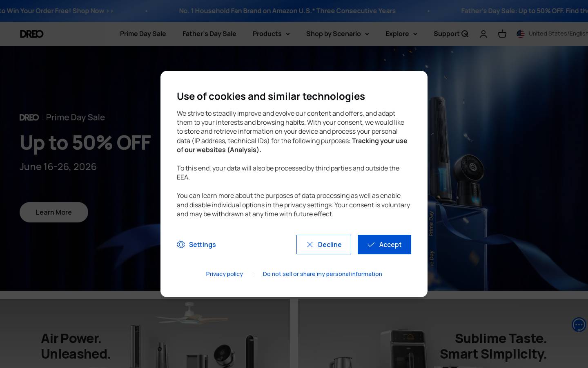Screen dimensions: 588x368
Task: Open the Sublime Taste. Smart Simplicity. tile
Action: click(443, 333)
